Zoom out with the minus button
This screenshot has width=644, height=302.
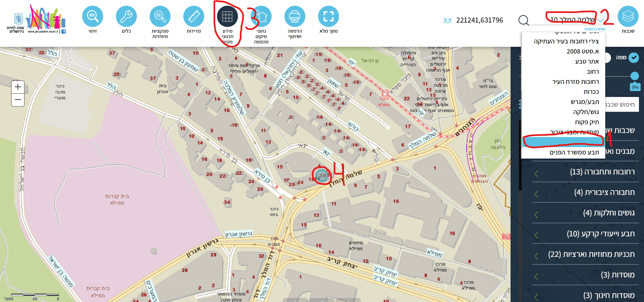point(18,100)
